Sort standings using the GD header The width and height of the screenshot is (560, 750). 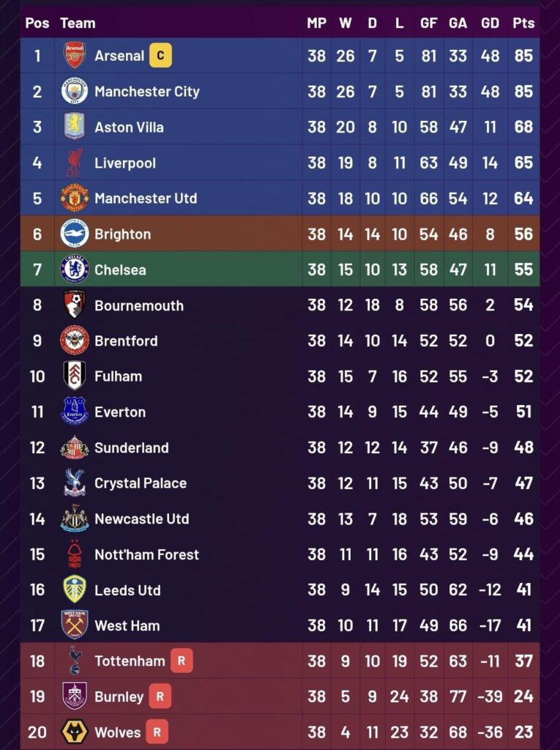point(490,23)
